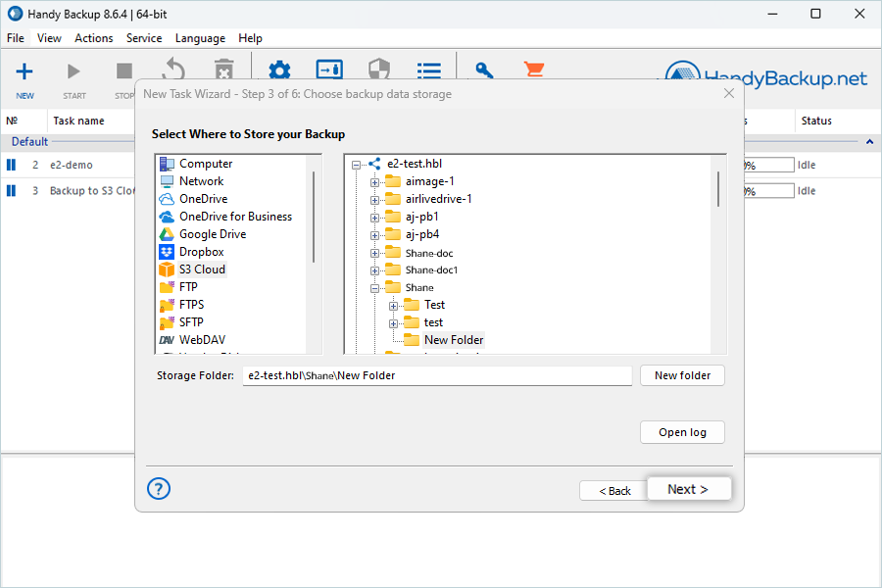Expand the aimage-1 folder

[x=374, y=182]
